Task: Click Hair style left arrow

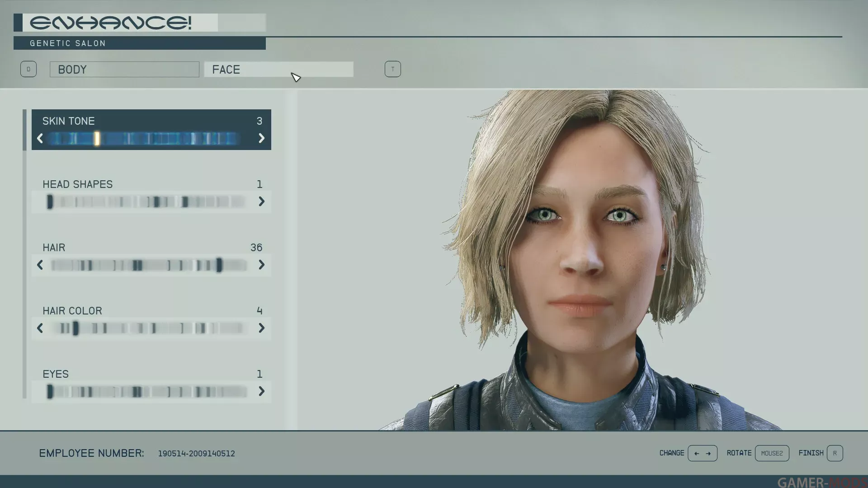Action: pos(40,265)
